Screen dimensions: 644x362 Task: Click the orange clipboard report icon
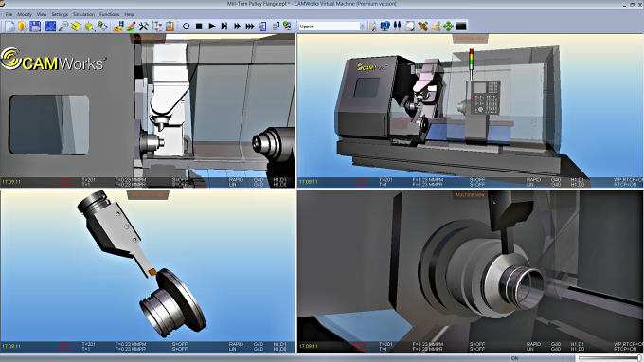[170, 27]
